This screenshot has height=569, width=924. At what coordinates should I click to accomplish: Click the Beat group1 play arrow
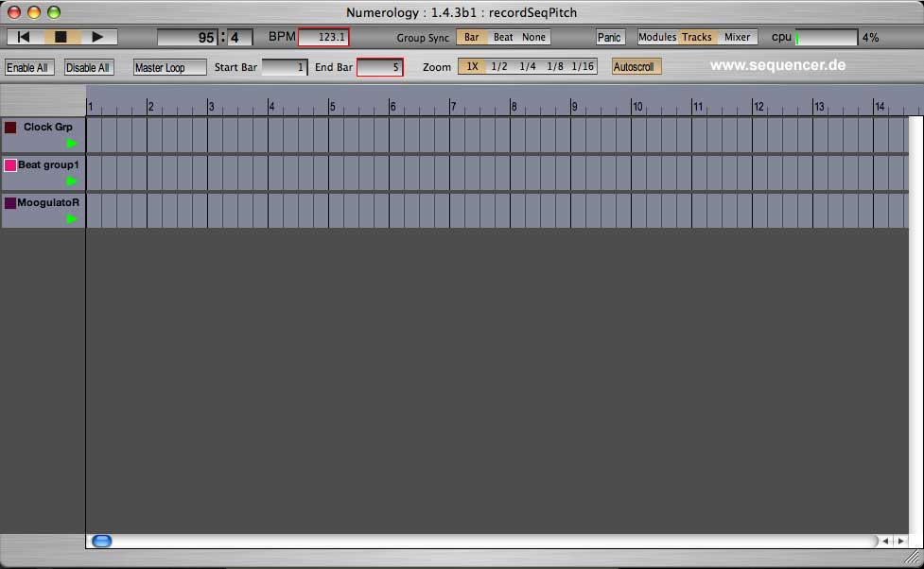click(x=72, y=181)
